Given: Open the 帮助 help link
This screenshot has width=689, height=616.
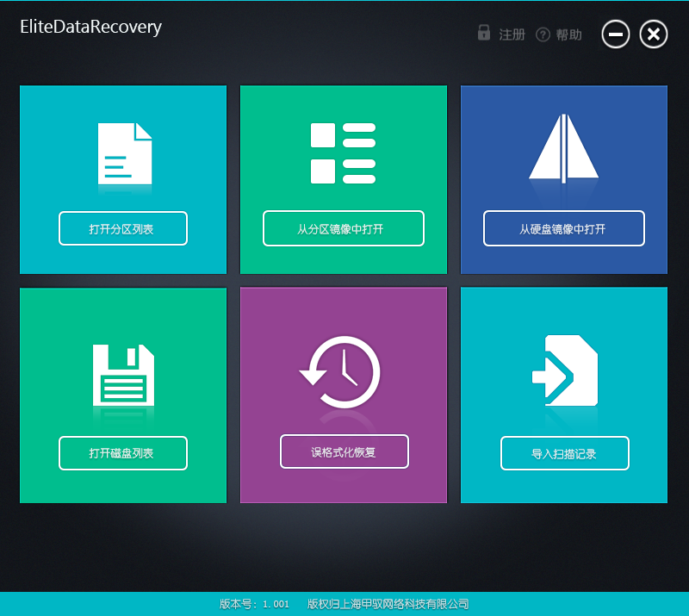Looking at the screenshot, I should (x=568, y=34).
